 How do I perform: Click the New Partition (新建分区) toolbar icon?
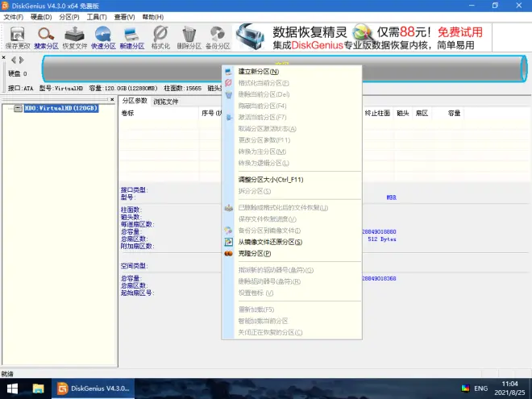[x=131, y=38]
